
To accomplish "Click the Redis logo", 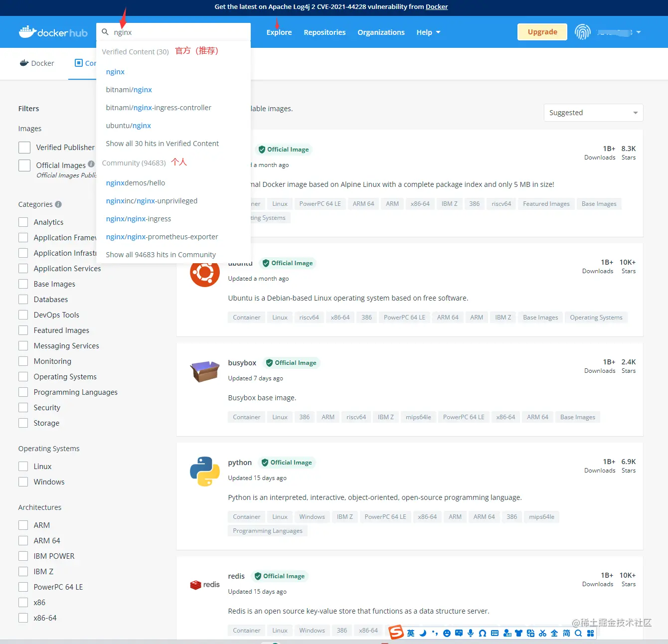I will 205,585.
